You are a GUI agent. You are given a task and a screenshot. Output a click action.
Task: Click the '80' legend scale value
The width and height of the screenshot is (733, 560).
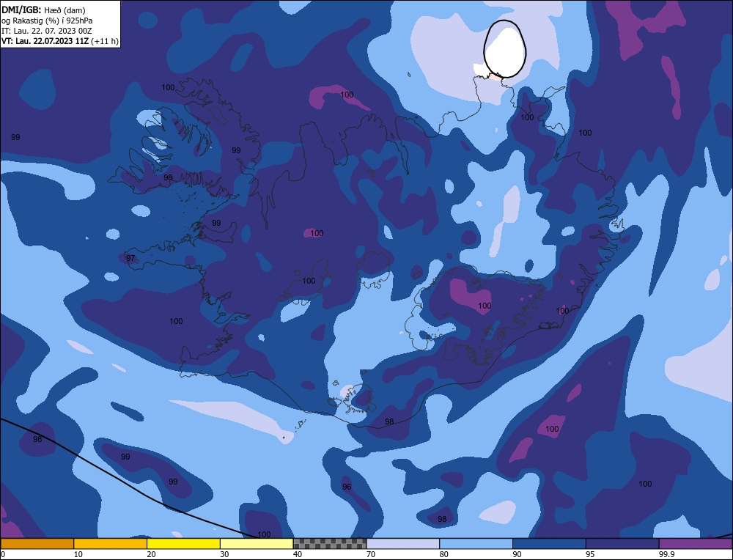(x=443, y=554)
